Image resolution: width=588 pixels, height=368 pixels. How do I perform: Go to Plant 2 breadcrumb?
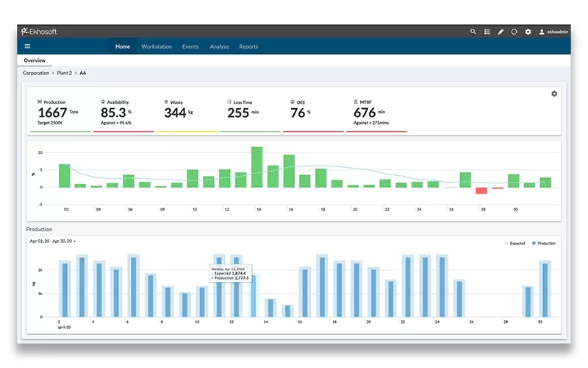(x=64, y=73)
